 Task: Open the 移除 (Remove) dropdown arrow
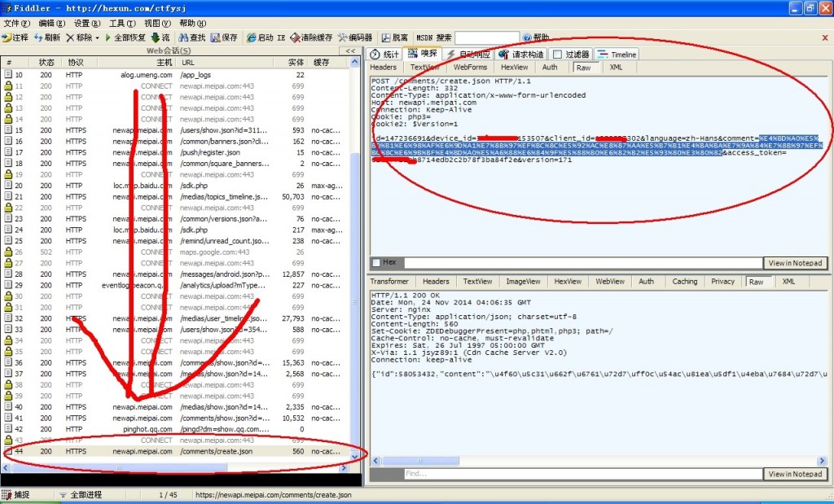(97, 37)
